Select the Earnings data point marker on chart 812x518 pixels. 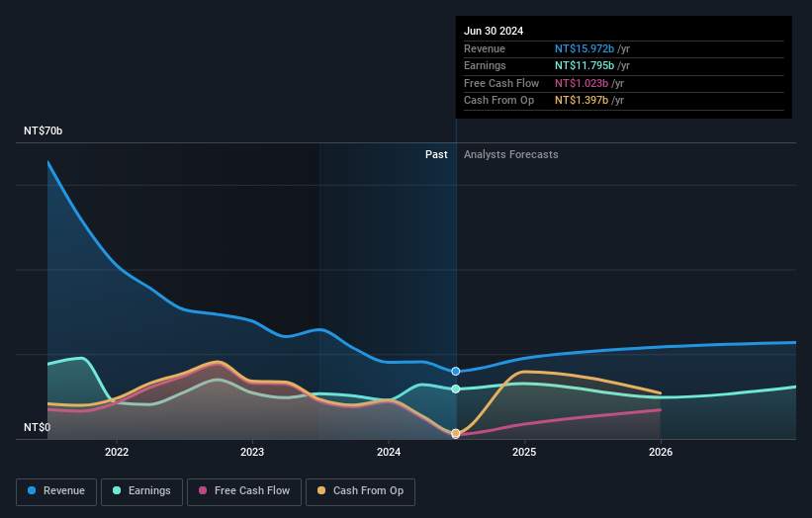[456, 389]
